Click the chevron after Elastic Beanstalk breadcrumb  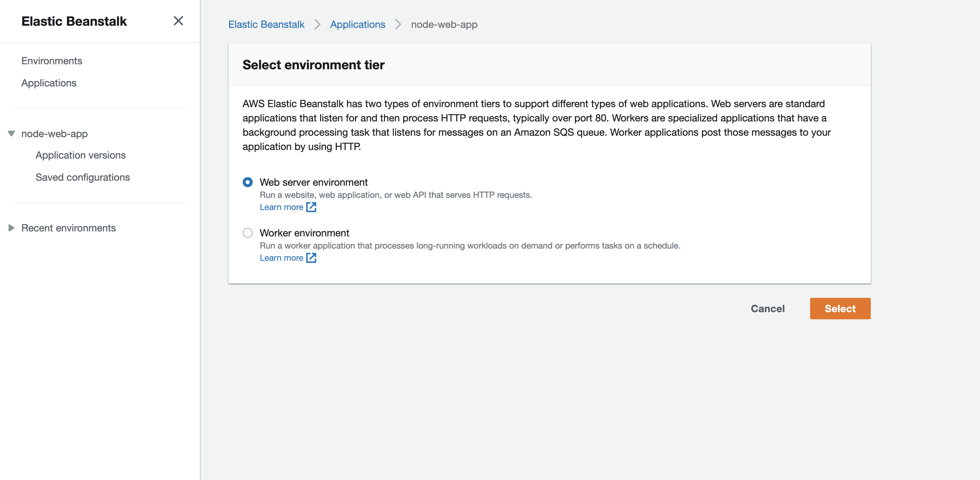tap(317, 24)
